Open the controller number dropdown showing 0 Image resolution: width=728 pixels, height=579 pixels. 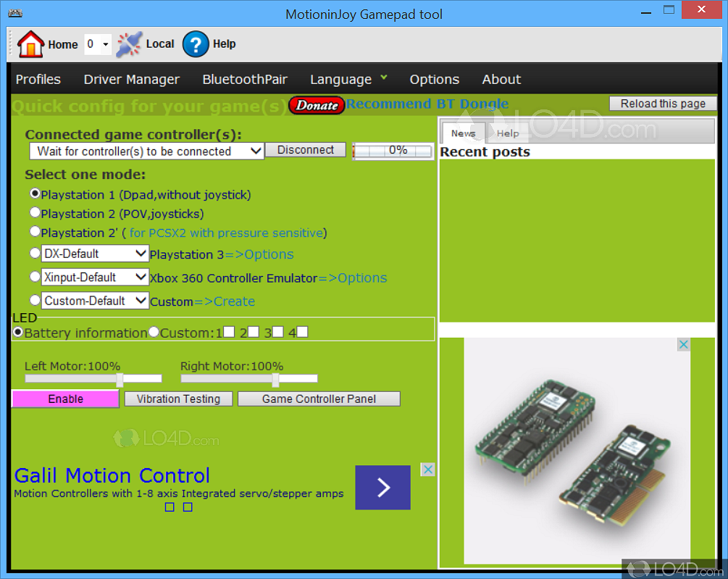click(98, 44)
